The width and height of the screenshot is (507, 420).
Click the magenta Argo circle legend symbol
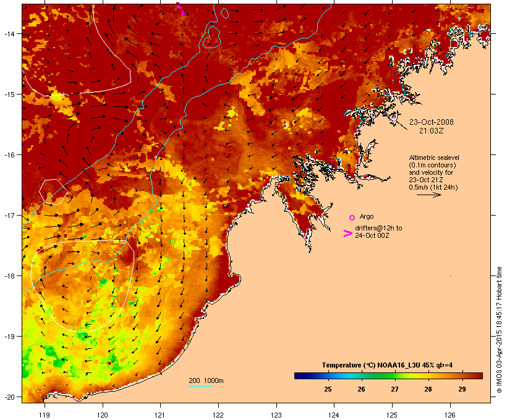point(352,217)
